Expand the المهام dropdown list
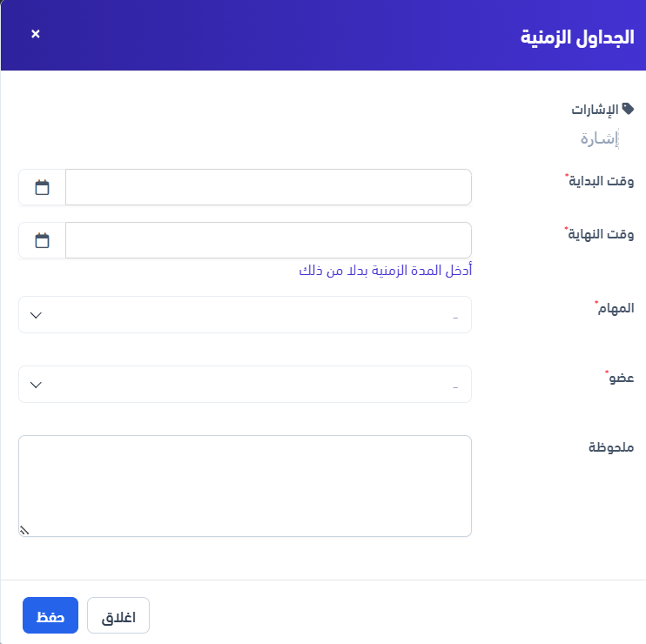This screenshot has width=646, height=644. [x=245, y=315]
